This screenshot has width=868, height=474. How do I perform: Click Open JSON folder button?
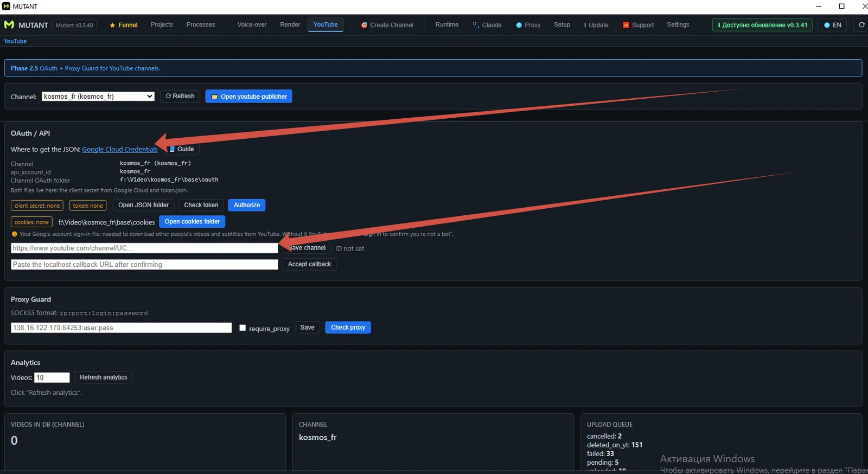[143, 205]
